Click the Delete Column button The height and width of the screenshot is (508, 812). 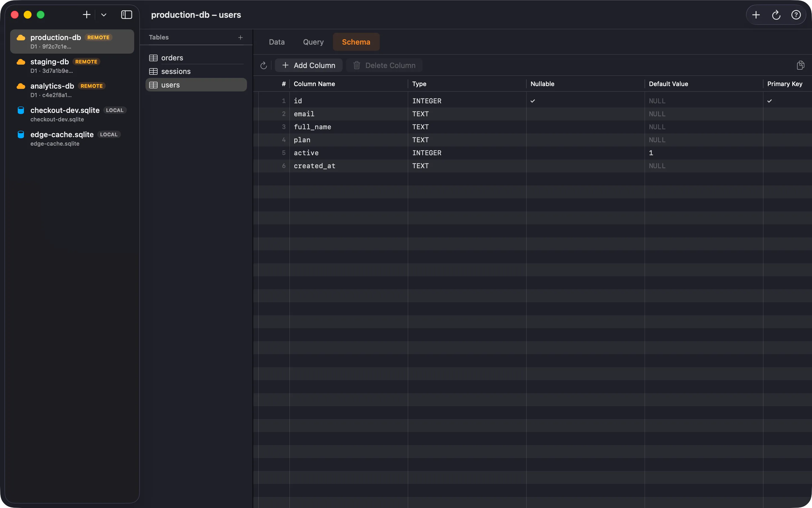(384, 65)
